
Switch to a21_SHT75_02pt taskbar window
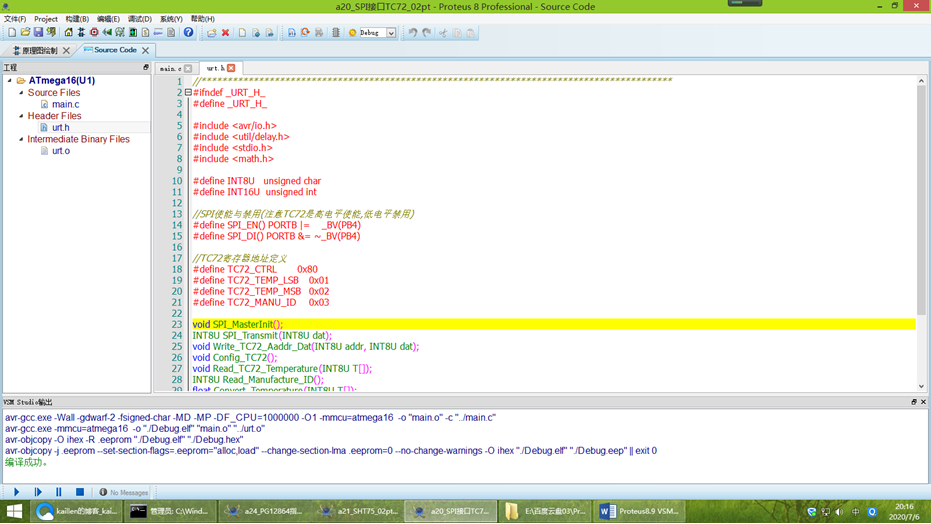click(x=358, y=511)
